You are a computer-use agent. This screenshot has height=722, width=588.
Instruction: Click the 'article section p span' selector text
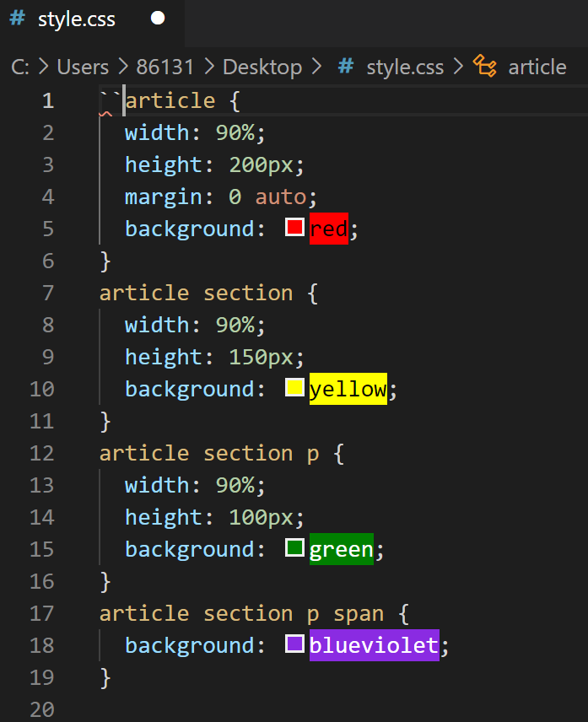click(x=241, y=613)
